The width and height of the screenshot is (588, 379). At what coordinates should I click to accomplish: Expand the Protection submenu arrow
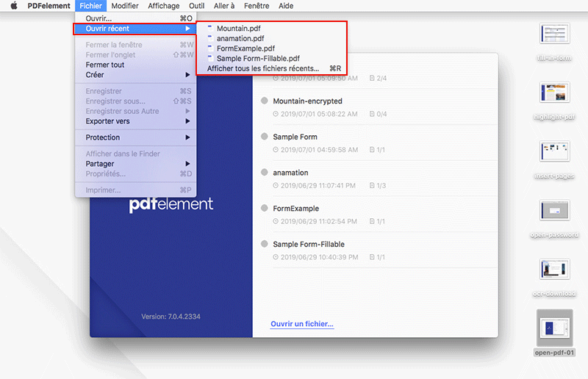click(187, 137)
